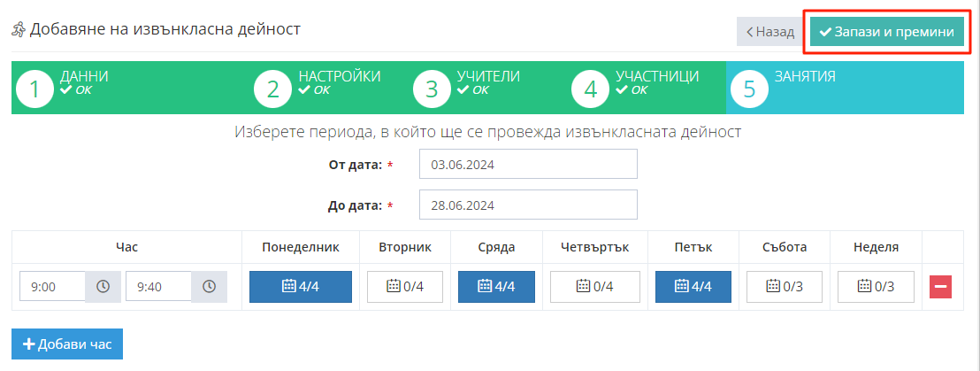
Task: Go to step 2 Настройки
Action: coord(318,88)
